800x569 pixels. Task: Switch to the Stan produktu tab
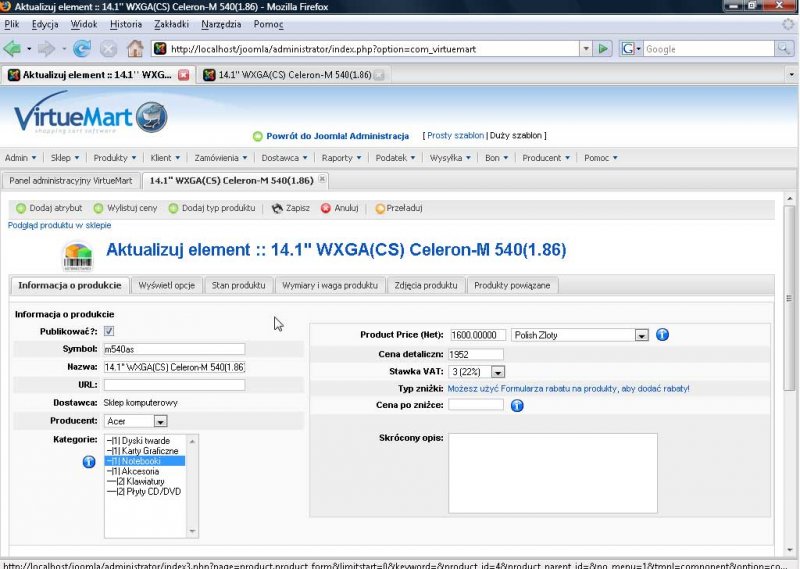238,285
